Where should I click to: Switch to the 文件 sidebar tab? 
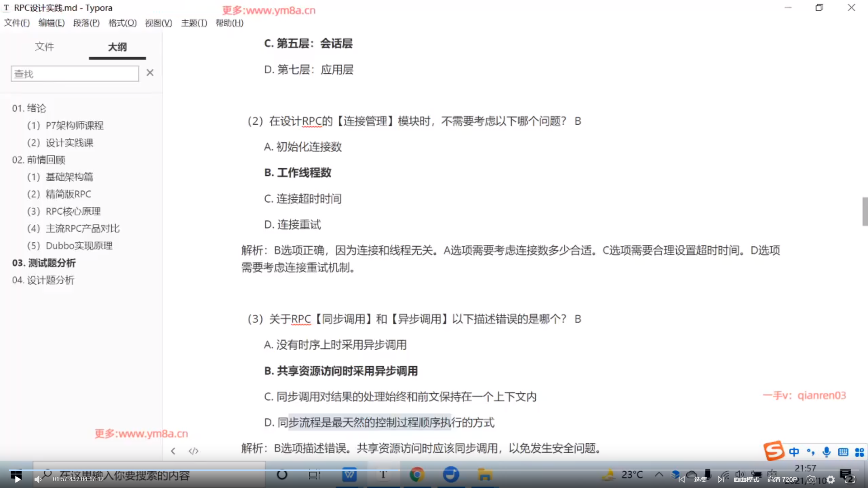[x=44, y=47]
